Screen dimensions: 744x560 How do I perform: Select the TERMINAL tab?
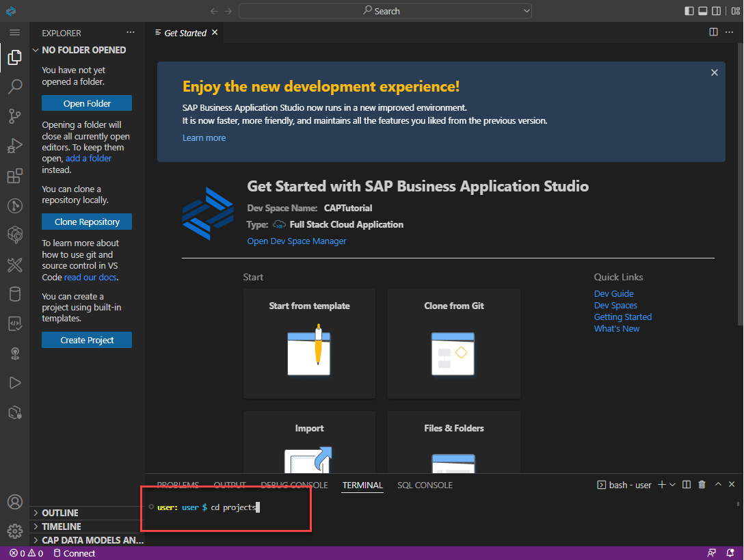pyautogui.click(x=362, y=485)
